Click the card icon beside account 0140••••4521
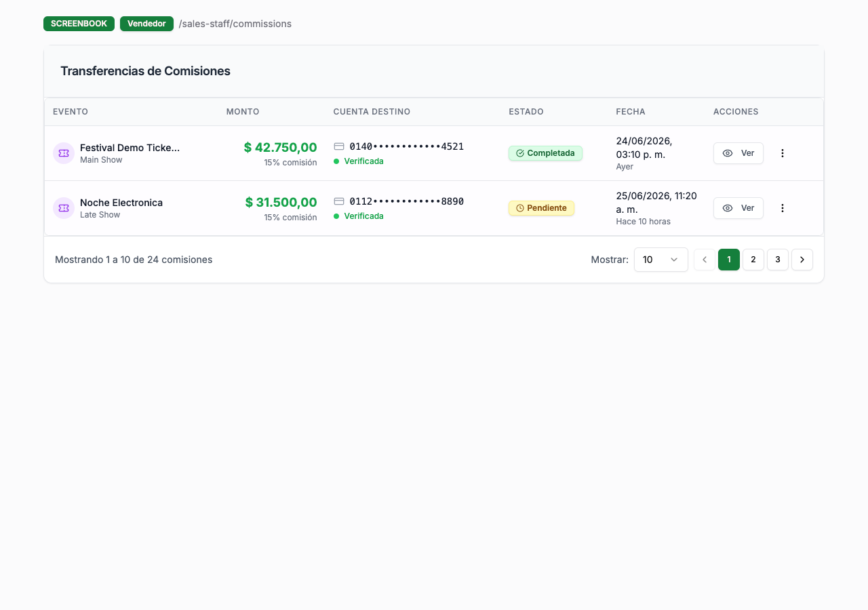The height and width of the screenshot is (610, 868). coord(339,146)
